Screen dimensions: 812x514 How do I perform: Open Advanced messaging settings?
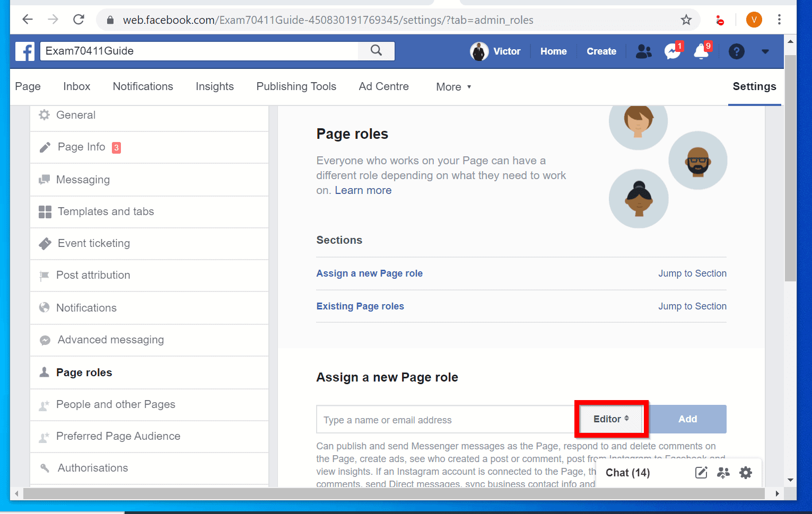150,340
